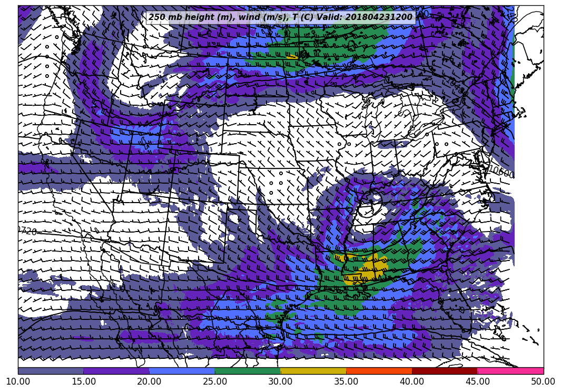Click the 10.00 colorbar tick label

point(18,381)
